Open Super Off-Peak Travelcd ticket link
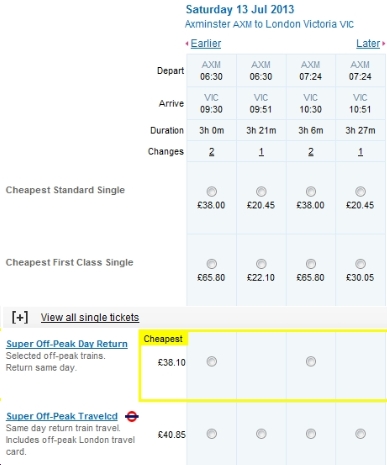The image size is (387, 465). (x=62, y=416)
